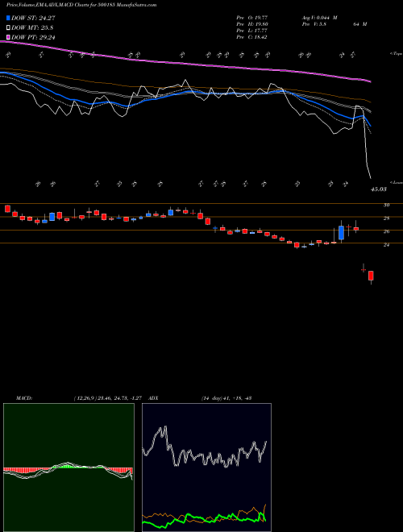Click the 'Pre L: 17.77' low value
Viewport: 403px width, 532px height.
[251, 31]
